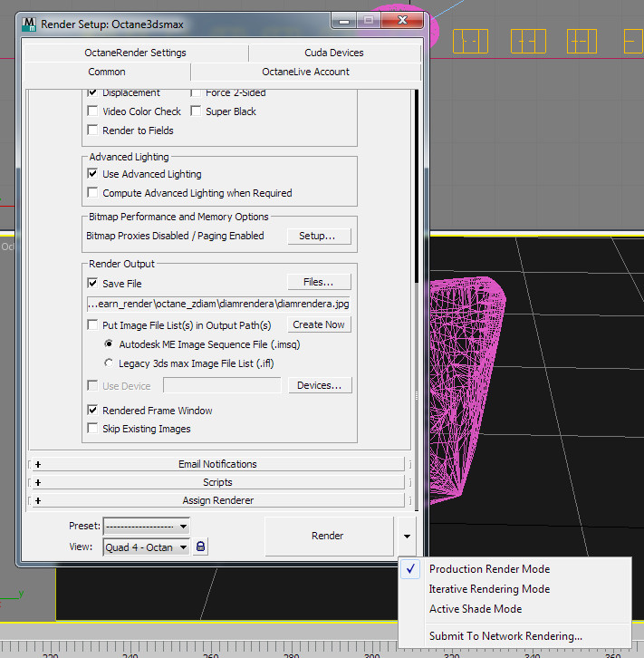Enable Render to Fields
The width and height of the screenshot is (644, 658).
pyautogui.click(x=92, y=130)
